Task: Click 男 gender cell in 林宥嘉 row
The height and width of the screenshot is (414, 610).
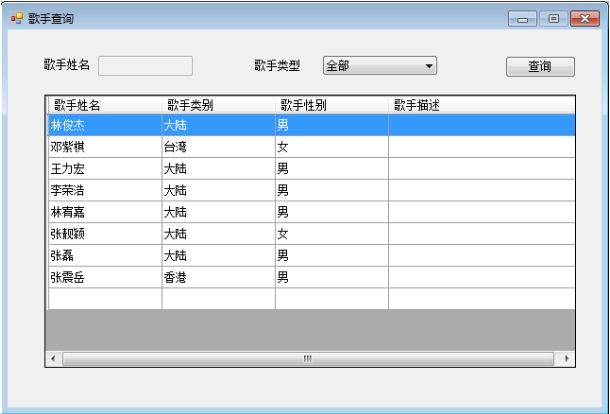Action: (332, 212)
